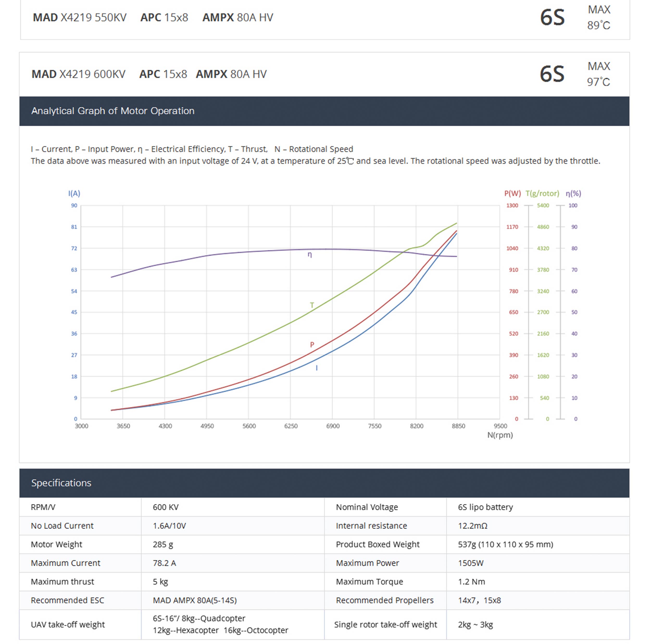Click the 6S lipo battery value
This screenshot has height=644, width=651.
click(x=485, y=507)
